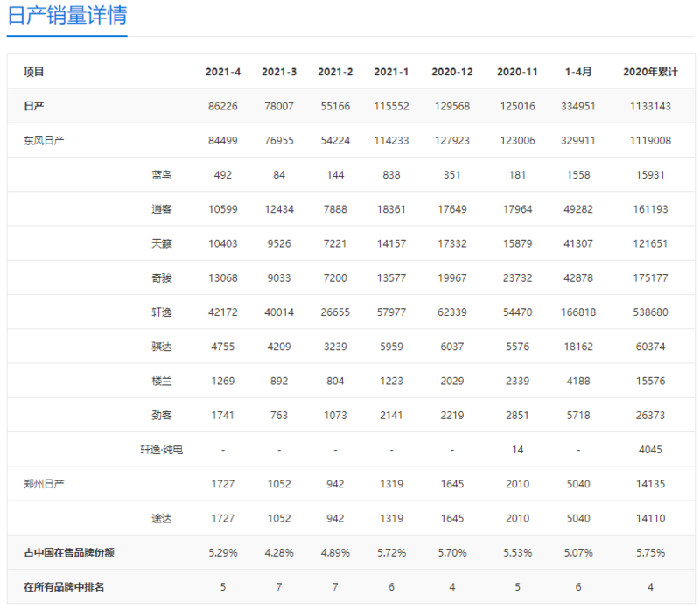700x610 pixels.
Task: Click the 2020年累计 column header
Action: (650, 72)
